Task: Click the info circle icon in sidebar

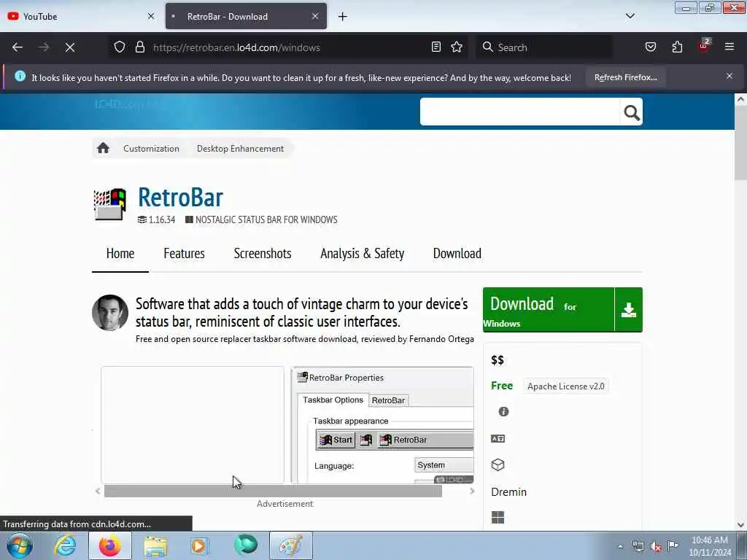Action: [x=503, y=411]
